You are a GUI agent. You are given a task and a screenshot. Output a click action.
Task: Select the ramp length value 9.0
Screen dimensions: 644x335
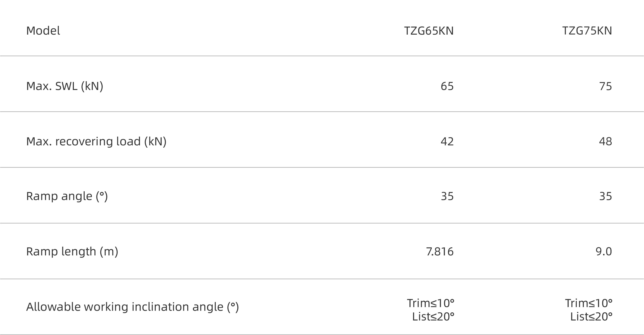point(604,251)
